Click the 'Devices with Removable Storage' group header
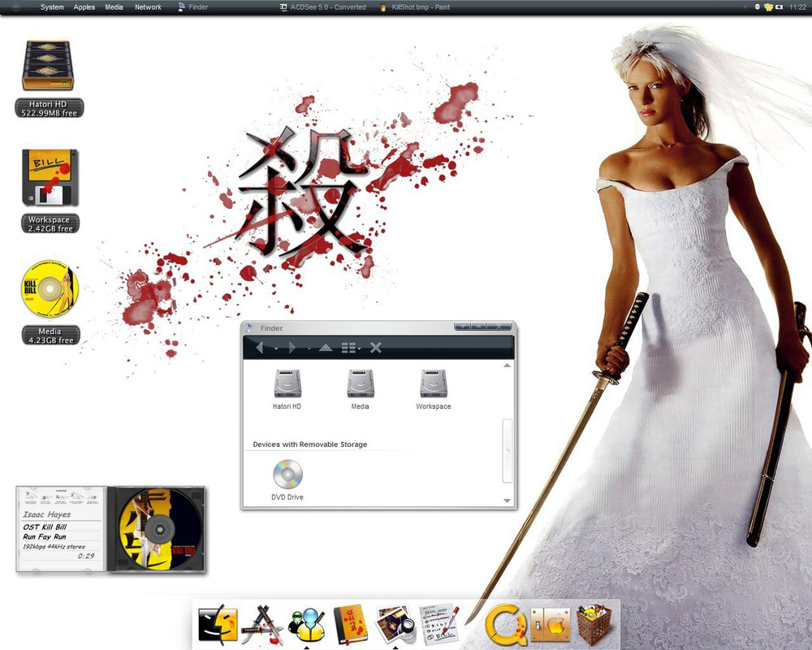The width and height of the screenshot is (812, 650). point(309,444)
